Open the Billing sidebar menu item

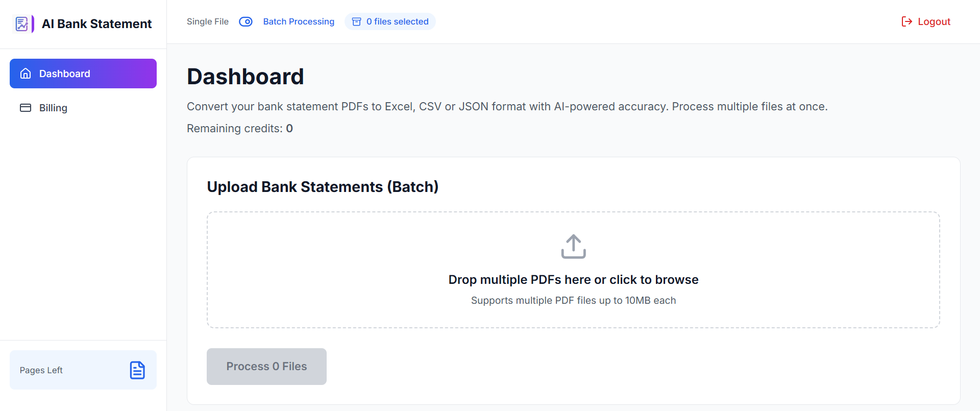point(53,108)
